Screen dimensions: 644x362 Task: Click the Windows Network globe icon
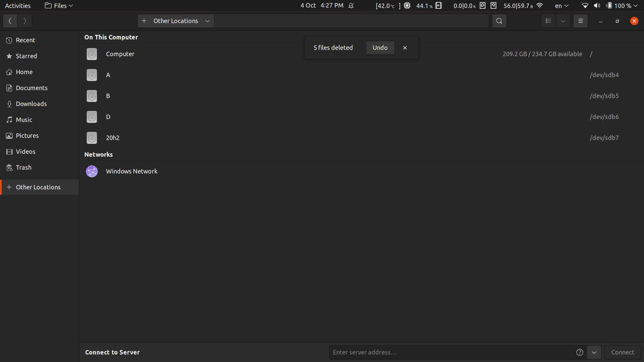tap(92, 171)
